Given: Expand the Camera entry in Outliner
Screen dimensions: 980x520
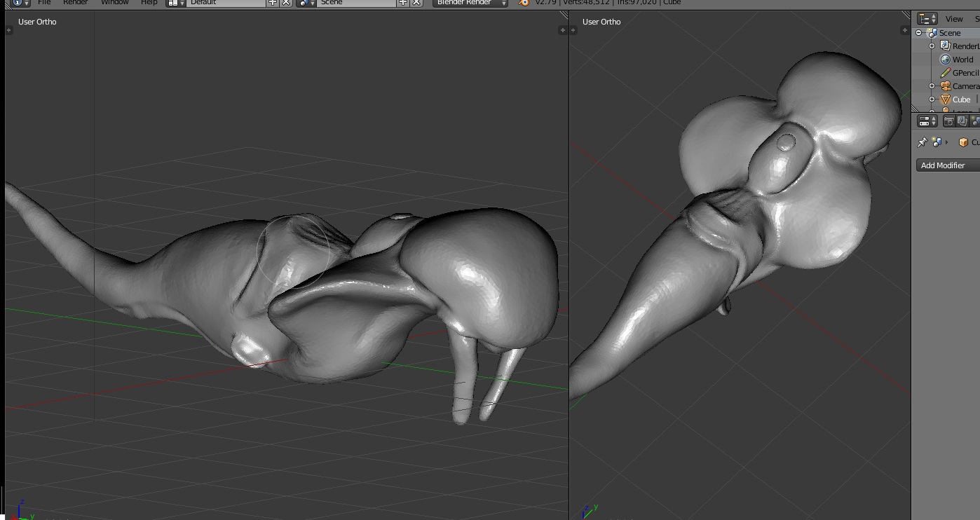Looking at the screenshot, I should [x=932, y=86].
